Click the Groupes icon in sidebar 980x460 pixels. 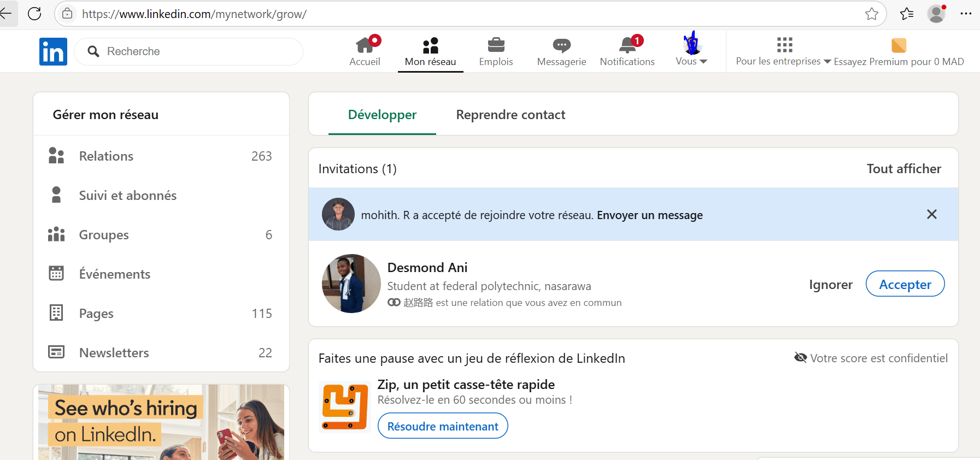56,234
